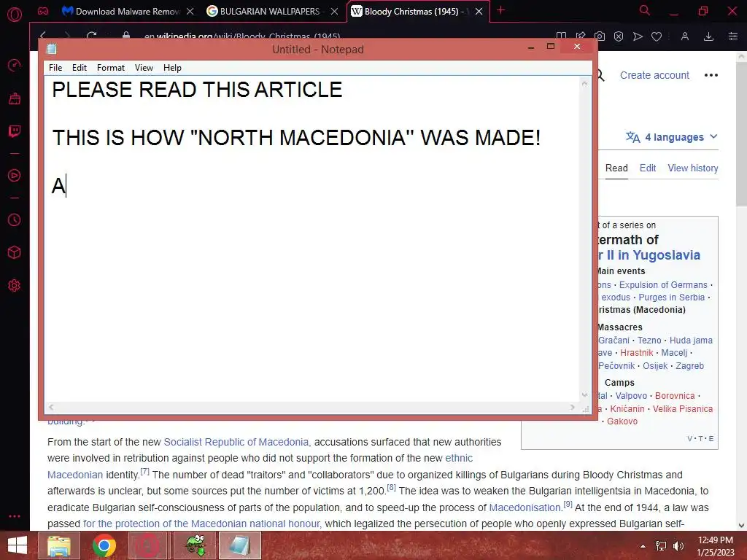This screenshot has height=560, width=747.
Task: Open the Huda jama link
Action: 691,341
